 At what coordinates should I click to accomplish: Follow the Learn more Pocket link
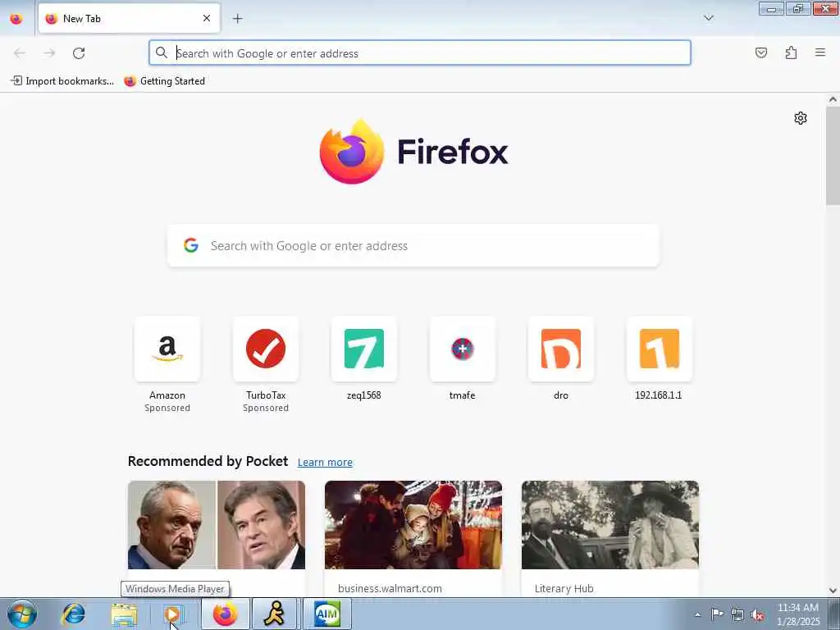(325, 463)
